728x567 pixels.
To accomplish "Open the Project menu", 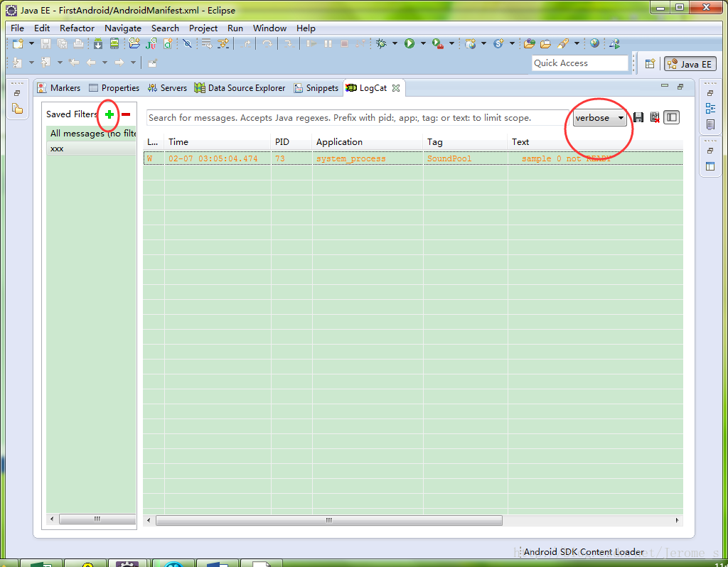I will pyautogui.click(x=203, y=28).
